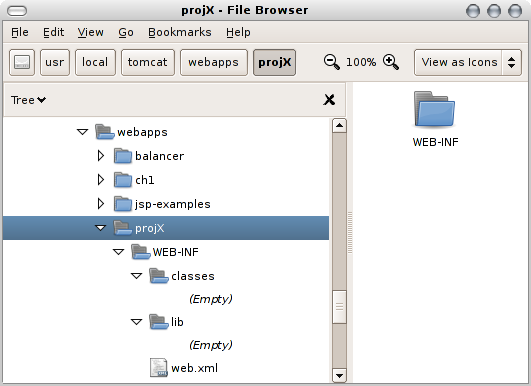Screen dimensions: 531x386
Task: Go to the local path button
Action: click(95, 62)
